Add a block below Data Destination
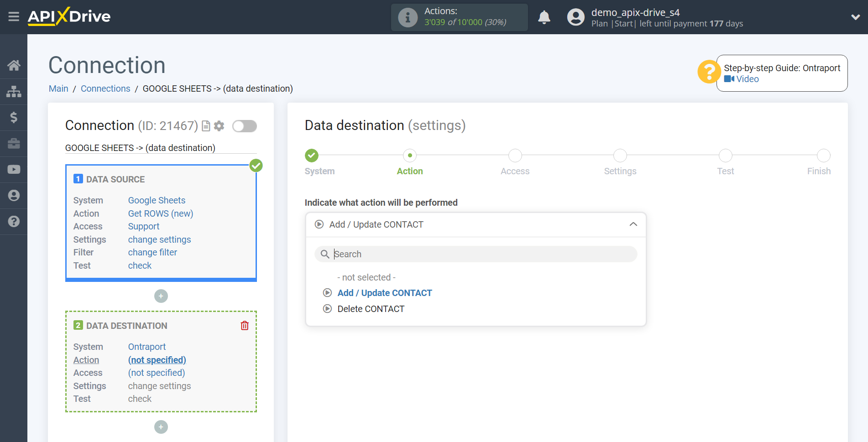Image resolution: width=868 pixels, height=442 pixels. point(161,427)
